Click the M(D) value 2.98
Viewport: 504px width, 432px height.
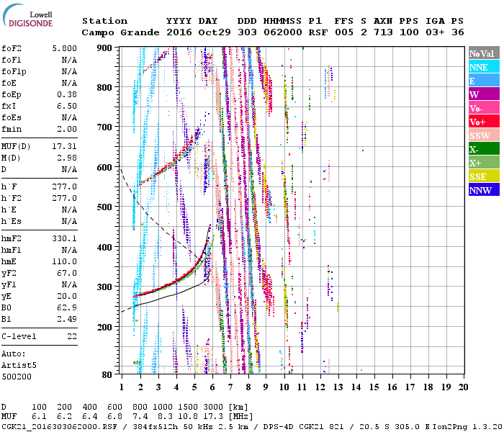pos(67,158)
